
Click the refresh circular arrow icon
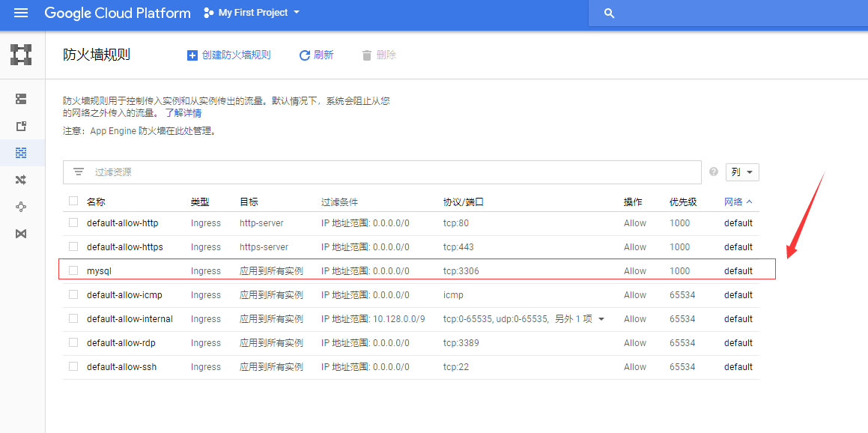(305, 55)
